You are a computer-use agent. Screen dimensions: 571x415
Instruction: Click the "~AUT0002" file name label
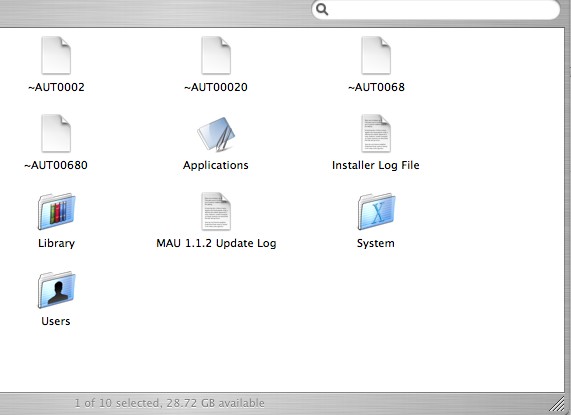click(56, 87)
